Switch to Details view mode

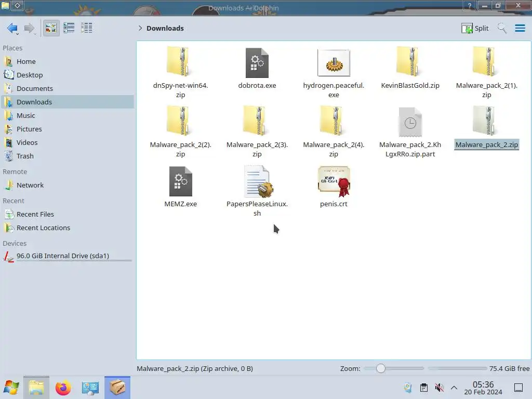click(x=87, y=28)
